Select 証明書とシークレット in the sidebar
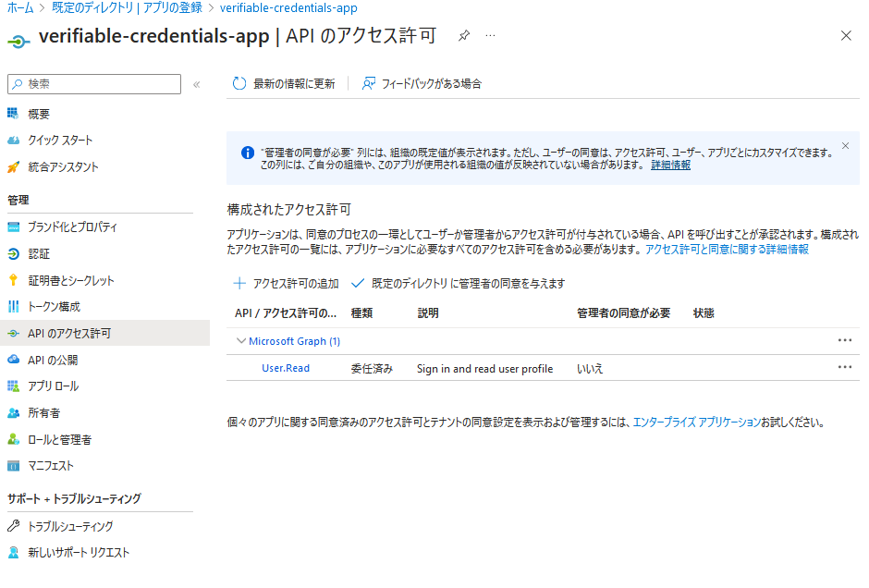Screen dimensions: 869x588 tap(71, 280)
